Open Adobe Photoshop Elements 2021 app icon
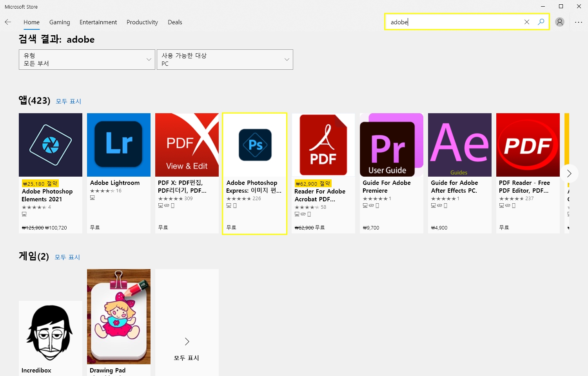Image resolution: width=588 pixels, height=376 pixels. click(x=51, y=145)
